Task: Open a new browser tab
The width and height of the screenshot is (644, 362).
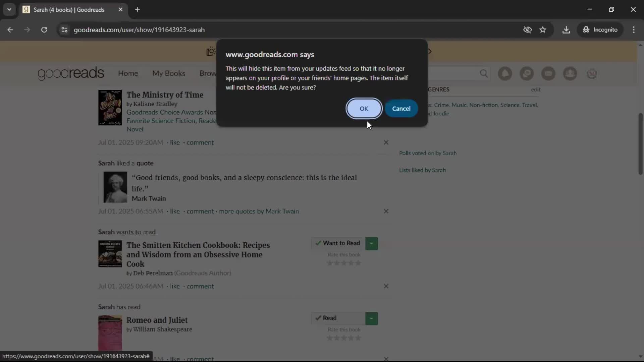Action: click(138, 10)
